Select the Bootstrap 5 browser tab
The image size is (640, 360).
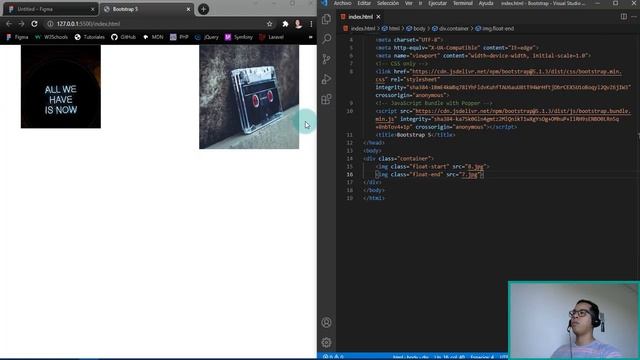coord(147,9)
